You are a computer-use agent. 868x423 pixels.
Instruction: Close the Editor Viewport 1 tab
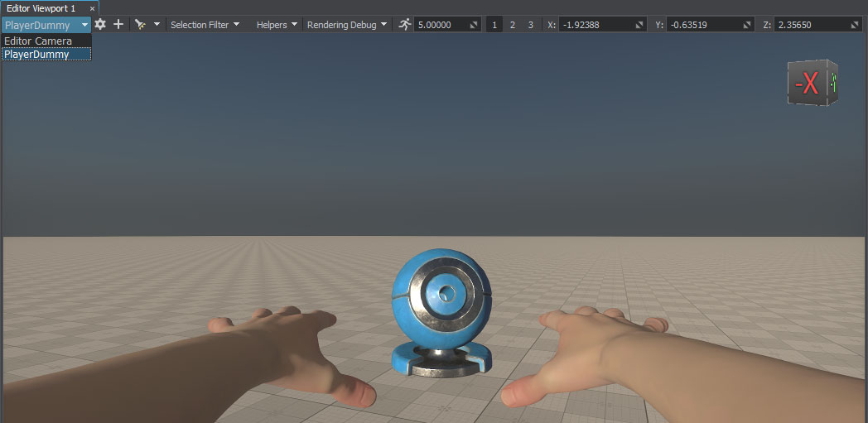[x=92, y=9]
